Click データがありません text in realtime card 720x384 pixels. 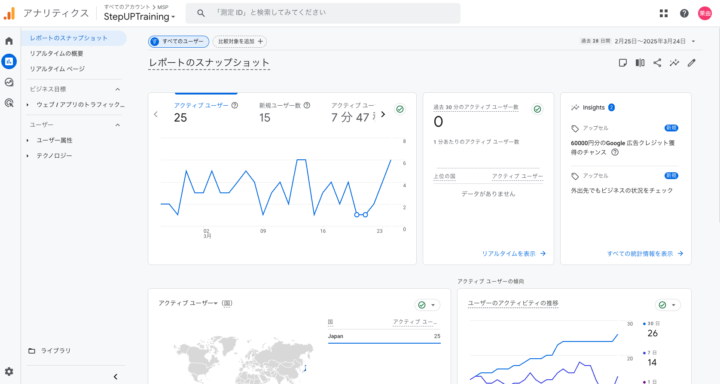pyautogui.click(x=488, y=194)
